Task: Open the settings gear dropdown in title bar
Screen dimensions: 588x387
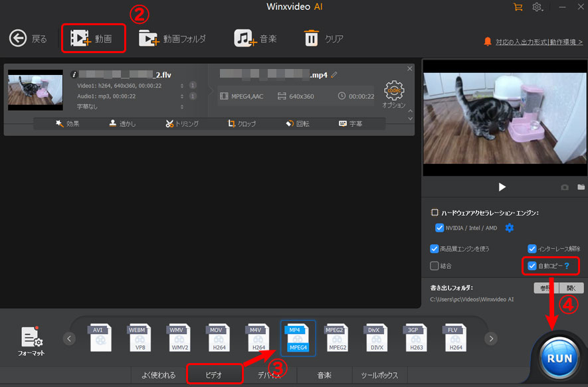Action: tap(538, 7)
